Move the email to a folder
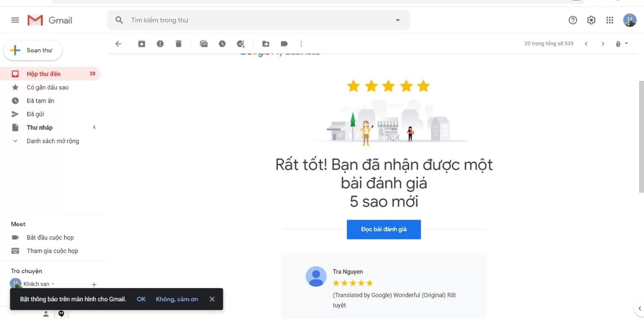 pos(265,44)
